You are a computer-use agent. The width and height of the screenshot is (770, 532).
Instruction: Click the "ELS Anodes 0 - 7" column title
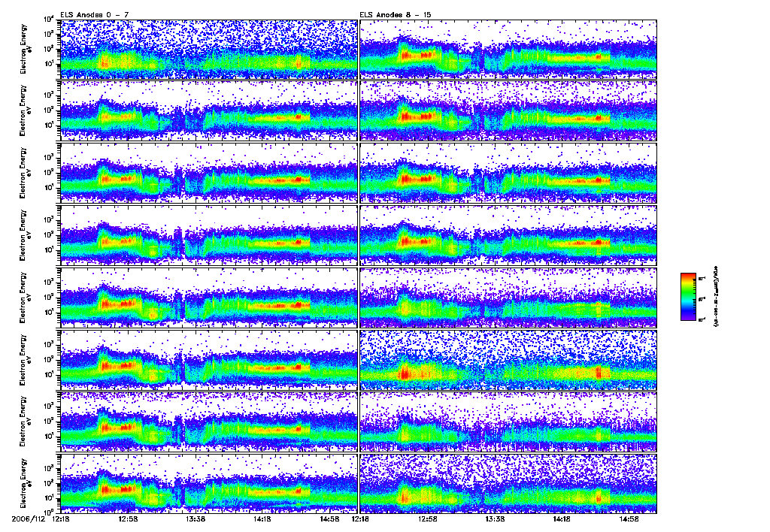pos(94,15)
